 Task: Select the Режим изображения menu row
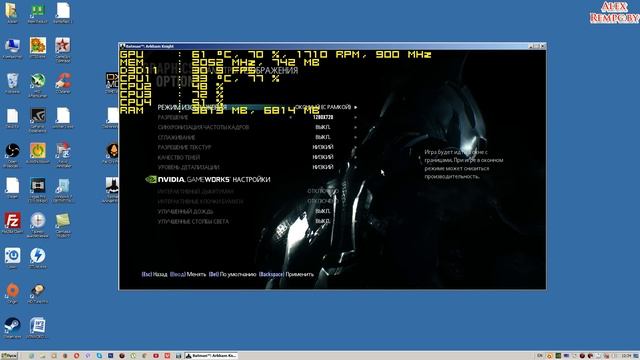coord(257,107)
